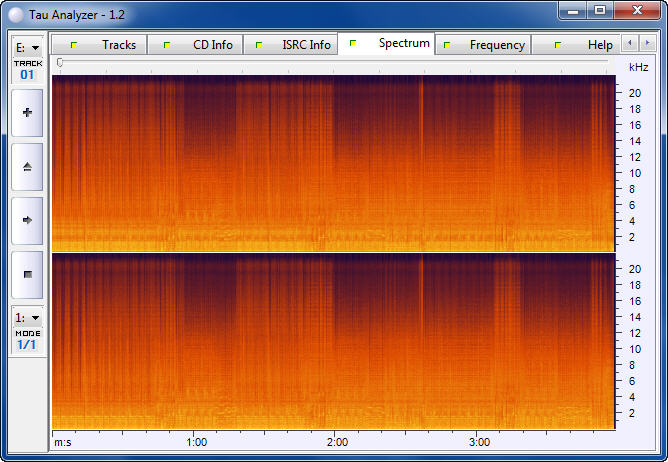Click the zoom slider handle above spectrogram

click(x=60, y=63)
